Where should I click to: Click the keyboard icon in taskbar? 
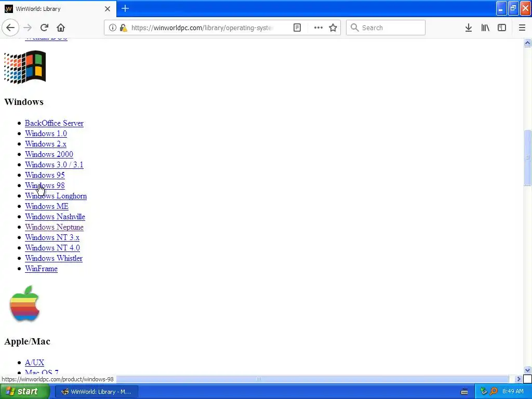coord(464,392)
